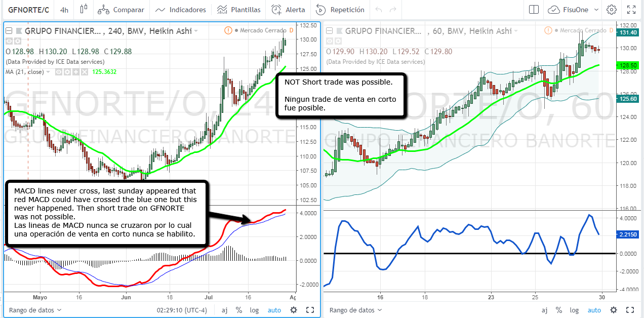Click the GFNORTE/O symbol search field
The width and height of the screenshot is (644, 318).
pyautogui.click(x=28, y=10)
